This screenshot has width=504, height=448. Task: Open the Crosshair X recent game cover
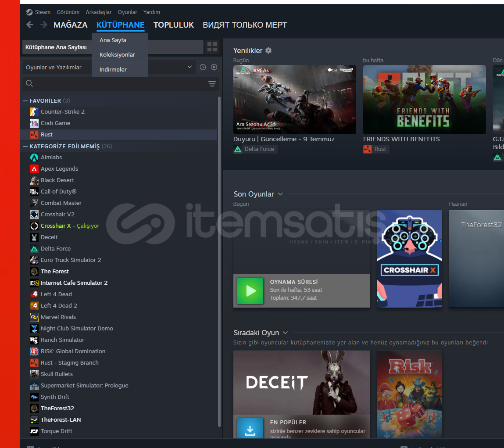(x=410, y=259)
